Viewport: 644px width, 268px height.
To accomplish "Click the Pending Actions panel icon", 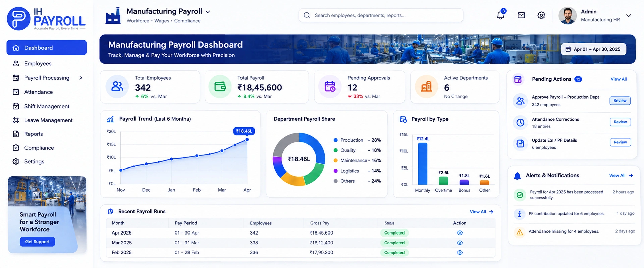I will pos(518,79).
